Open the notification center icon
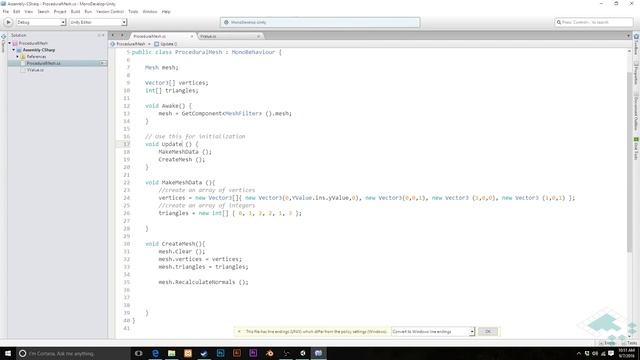The width and height of the screenshot is (640, 360). click(611, 353)
